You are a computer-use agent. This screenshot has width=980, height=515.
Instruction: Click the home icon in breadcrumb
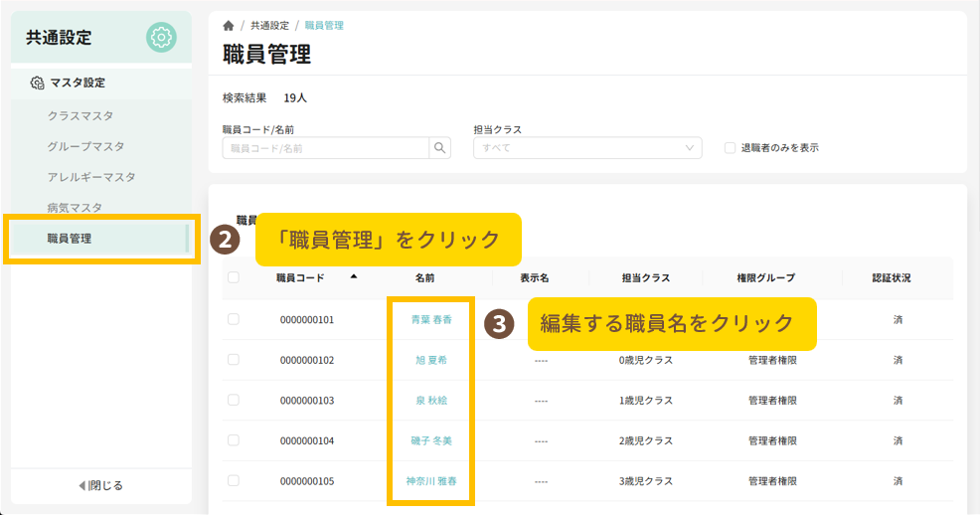(x=229, y=25)
